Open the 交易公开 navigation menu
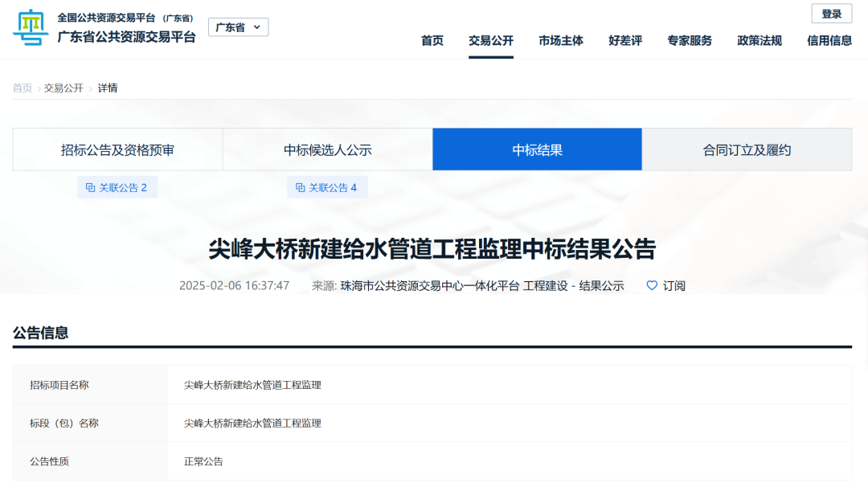Screen dimensions: 868x491 point(490,40)
